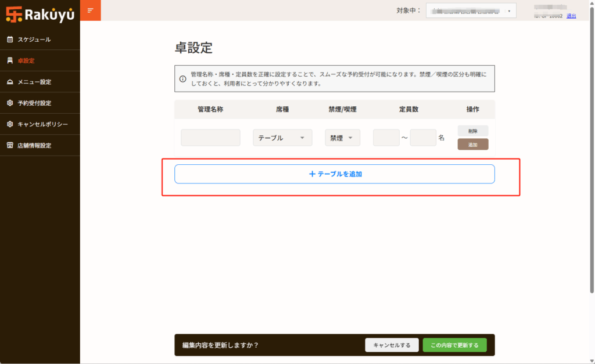
Task: Click the hamburger menu toggle icon
Action: 90,10
